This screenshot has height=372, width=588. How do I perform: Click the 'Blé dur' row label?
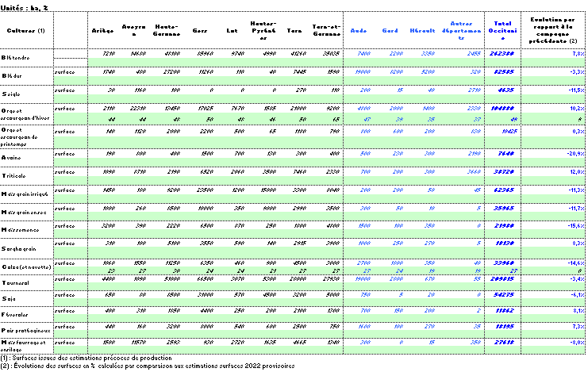point(12,76)
